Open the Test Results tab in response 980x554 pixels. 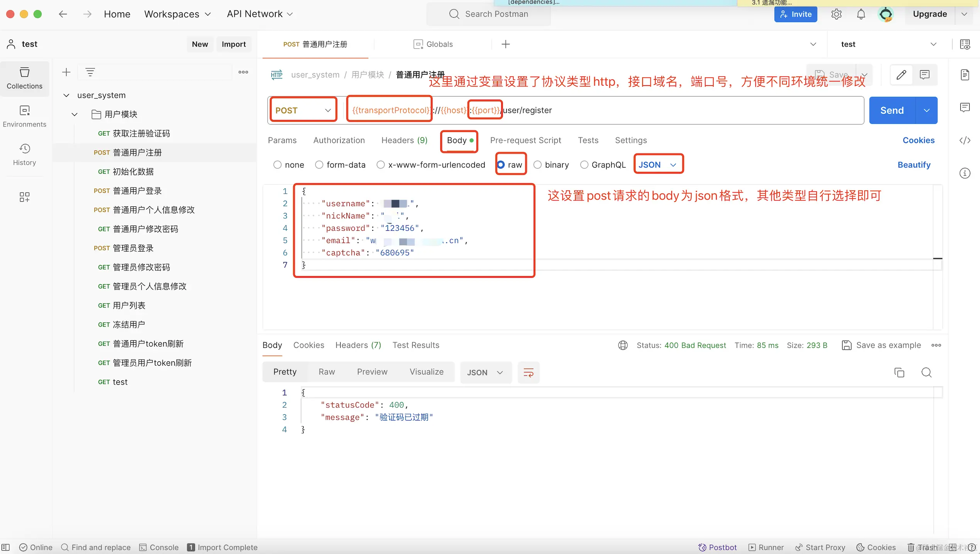pos(415,345)
